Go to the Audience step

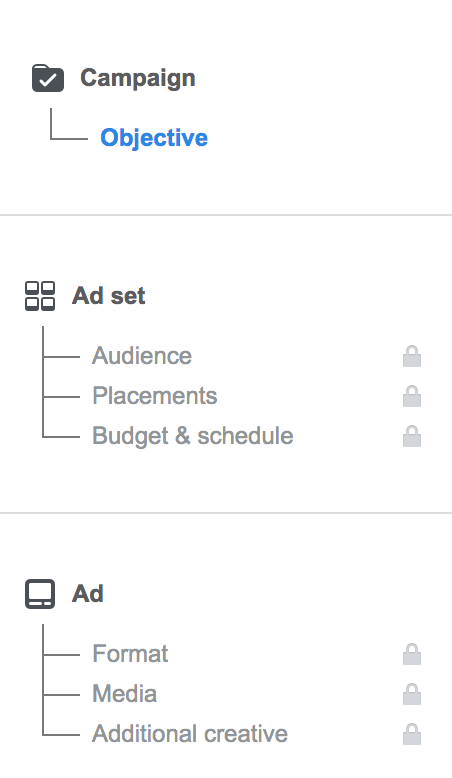(142, 356)
